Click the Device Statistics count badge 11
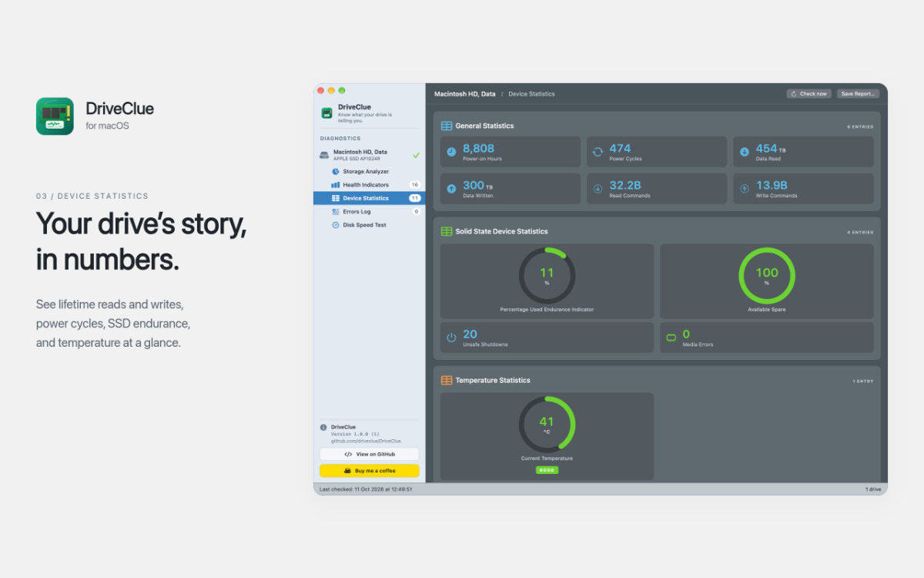Screen dimensions: 924x578 (415, 198)
